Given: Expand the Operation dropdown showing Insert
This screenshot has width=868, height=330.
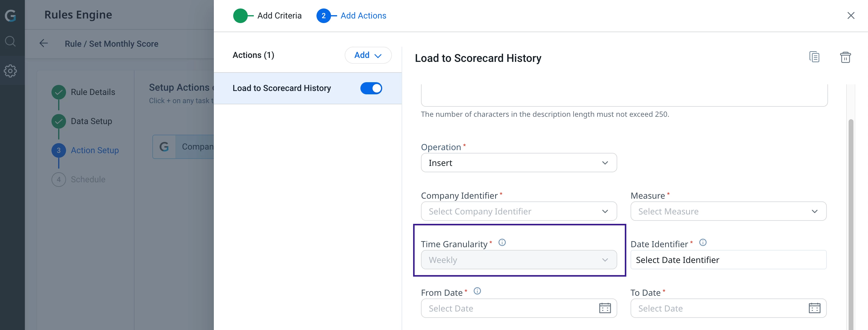Looking at the screenshot, I should [518, 163].
